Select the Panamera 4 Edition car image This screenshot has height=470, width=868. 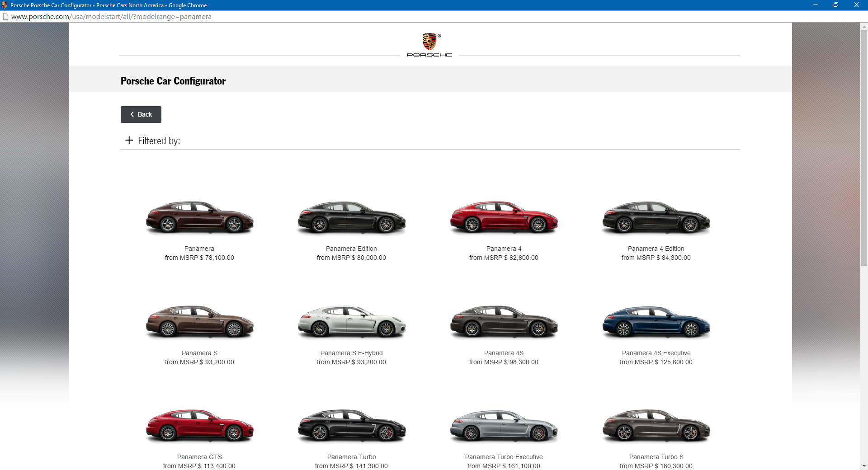pos(656,217)
